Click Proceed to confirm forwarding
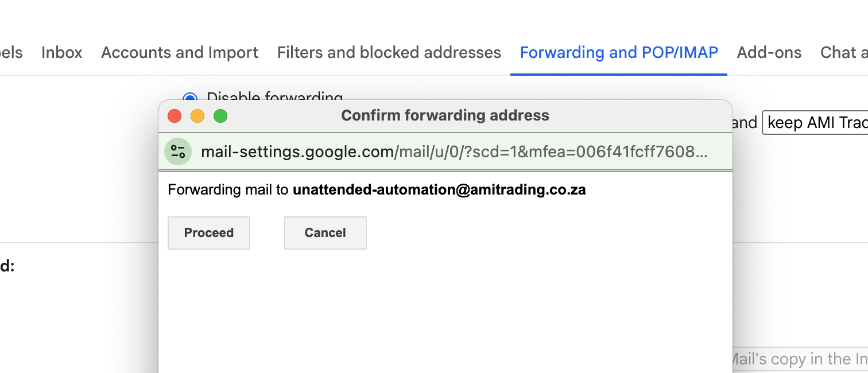Screen dimensions: 868x373 pyautogui.click(x=209, y=233)
